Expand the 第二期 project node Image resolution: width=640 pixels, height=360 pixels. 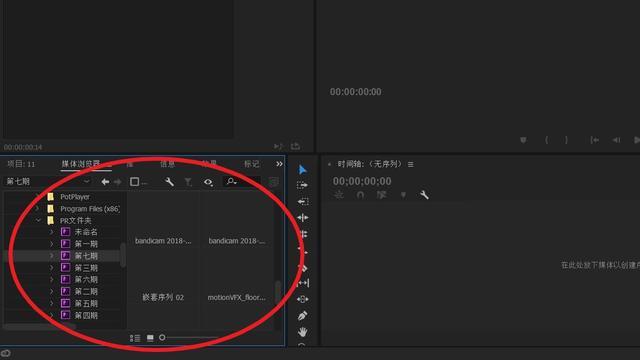[x=51, y=291]
